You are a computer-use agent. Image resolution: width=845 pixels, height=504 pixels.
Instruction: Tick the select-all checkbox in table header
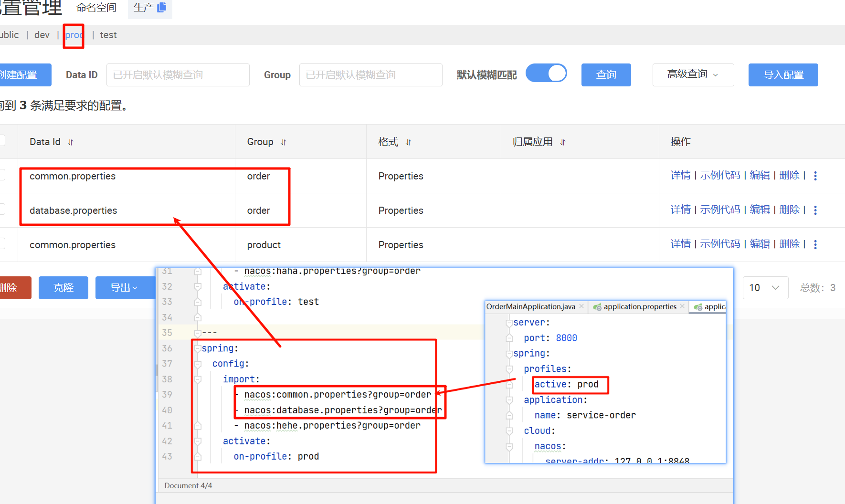(2, 140)
